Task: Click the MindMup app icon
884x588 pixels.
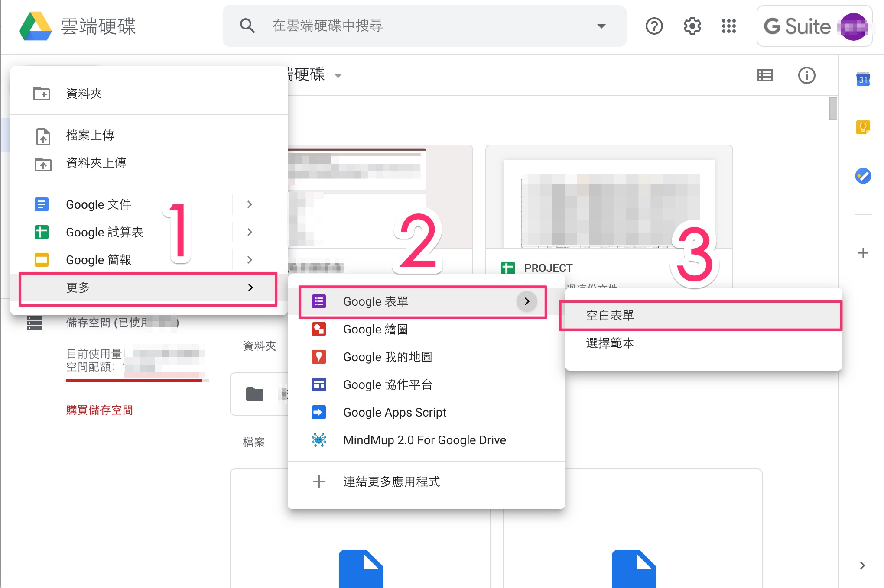Action: [x=319, y=440]
